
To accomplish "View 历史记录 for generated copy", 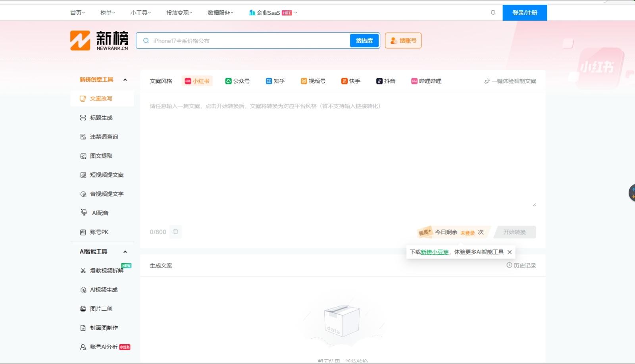I will (x=521, y=266).
